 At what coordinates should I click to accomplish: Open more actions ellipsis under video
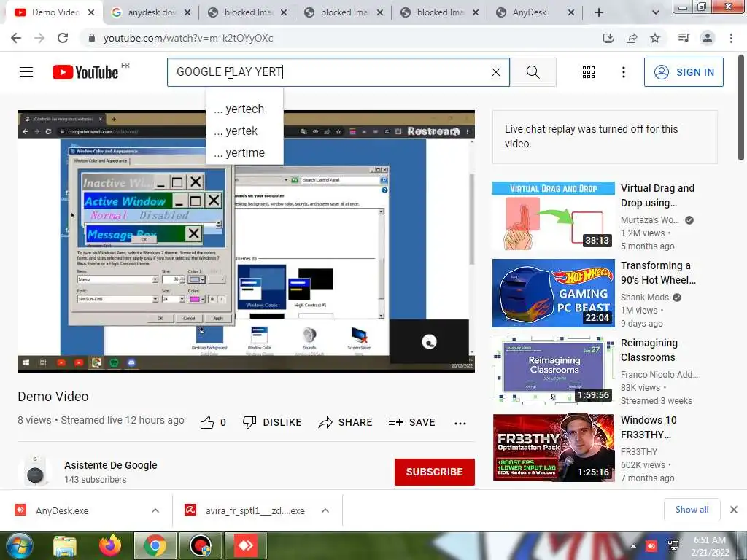(x=460, y=423)
